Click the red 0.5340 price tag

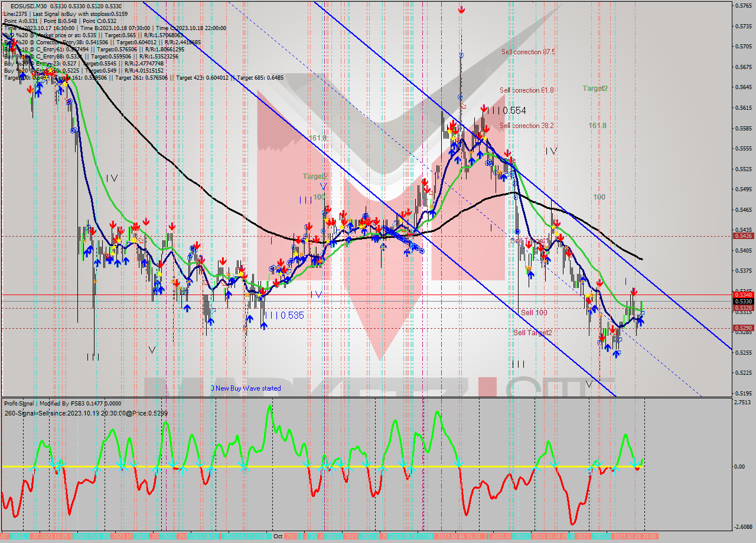pos(742,295)
